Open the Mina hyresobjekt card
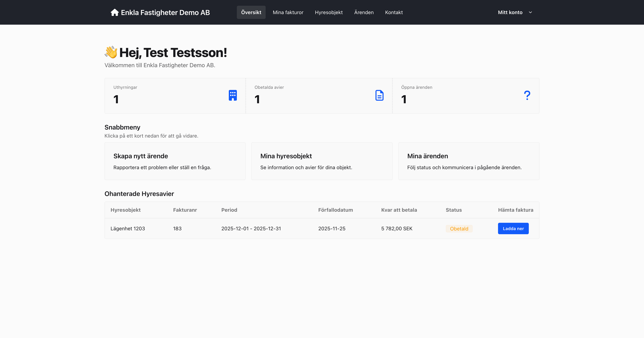Screen dimensions: 644x338 pyautogui.click(x=322, y=161)
